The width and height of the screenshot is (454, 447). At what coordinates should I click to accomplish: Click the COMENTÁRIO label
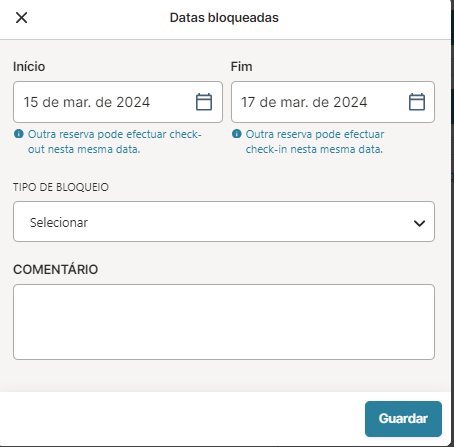[56, 269]
